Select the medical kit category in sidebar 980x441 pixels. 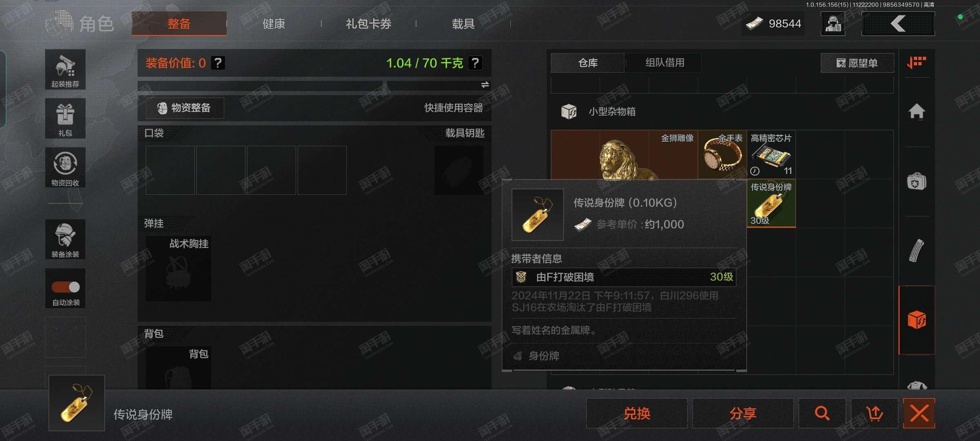click(917, 181)
